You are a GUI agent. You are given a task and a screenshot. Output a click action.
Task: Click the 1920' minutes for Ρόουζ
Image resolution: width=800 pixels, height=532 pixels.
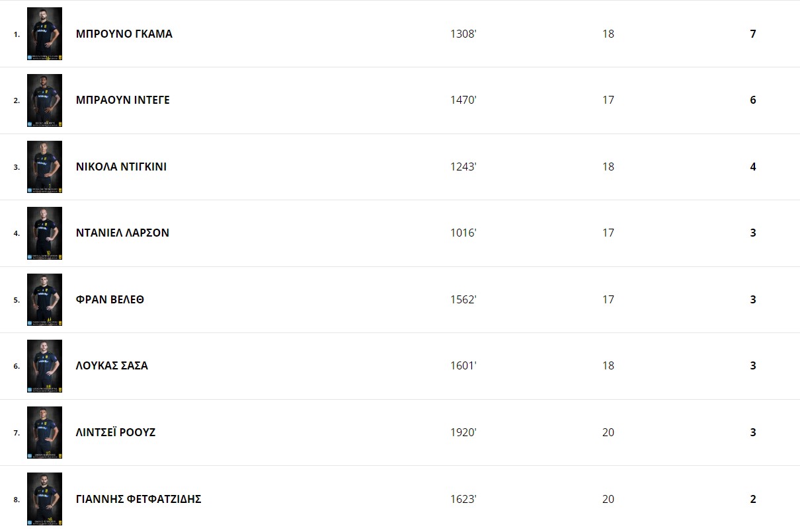[x=463, y=432]
